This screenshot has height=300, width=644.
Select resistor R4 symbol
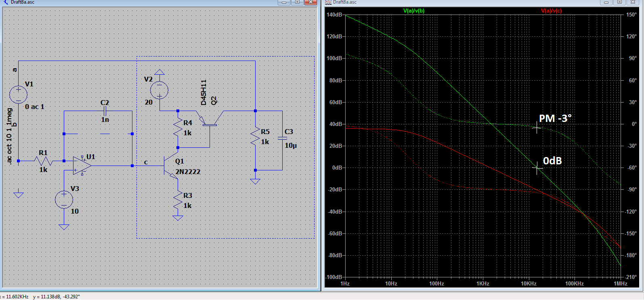(178, 127)
